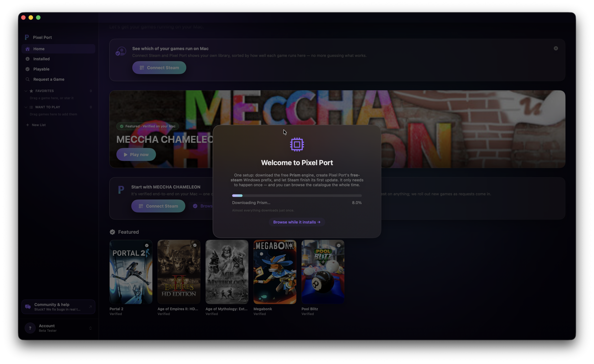Click Connect Steam in the top banner
This screenshot has width=594, height=364.
pos(159,68)
